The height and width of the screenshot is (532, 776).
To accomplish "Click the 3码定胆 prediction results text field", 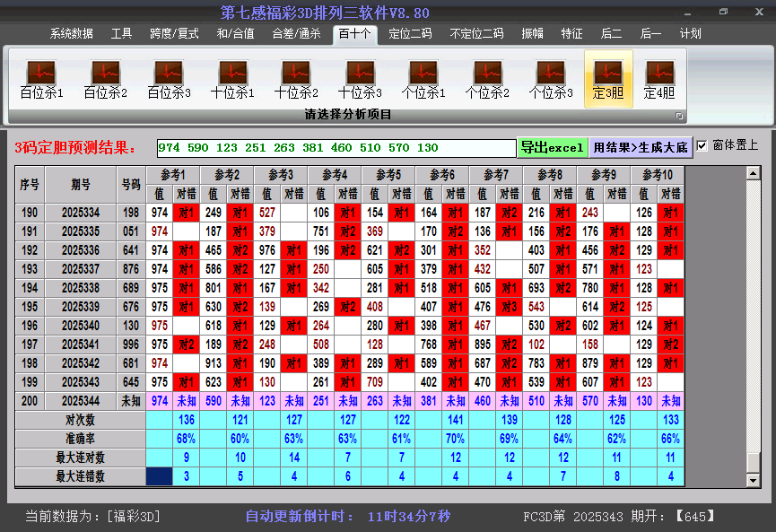I will 336,148.
